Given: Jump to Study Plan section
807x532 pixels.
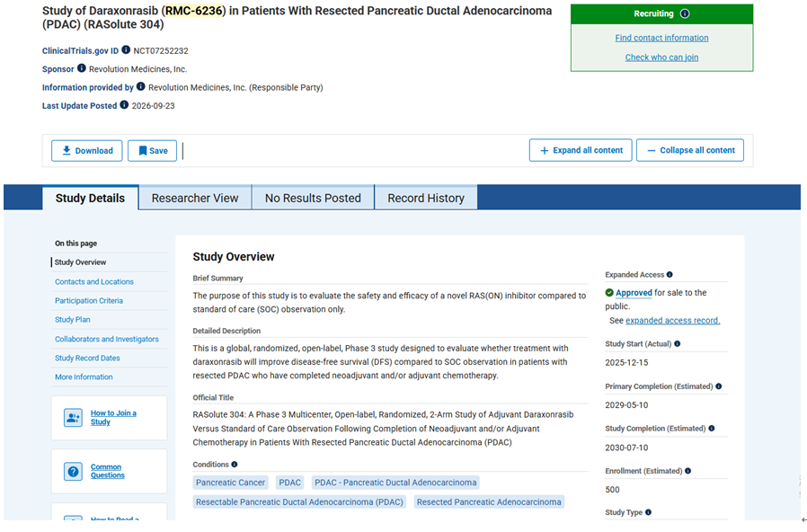Looking at the screenshot, I should (x=73, y=320).
